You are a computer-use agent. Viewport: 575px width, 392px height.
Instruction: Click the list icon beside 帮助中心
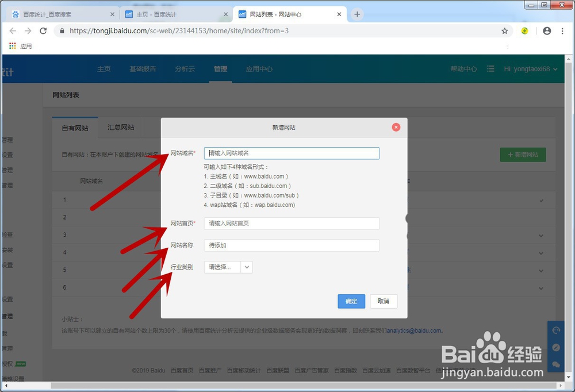coord(490,68)
